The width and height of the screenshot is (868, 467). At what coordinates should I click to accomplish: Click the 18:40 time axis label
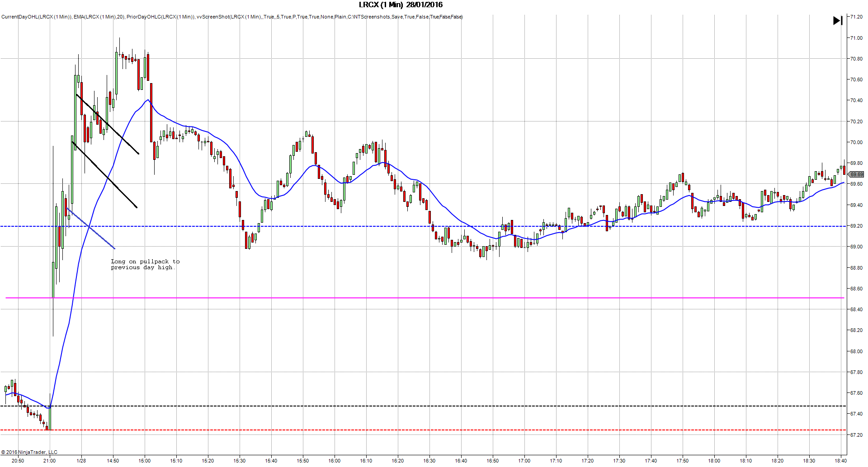click(x=841, y=461)
